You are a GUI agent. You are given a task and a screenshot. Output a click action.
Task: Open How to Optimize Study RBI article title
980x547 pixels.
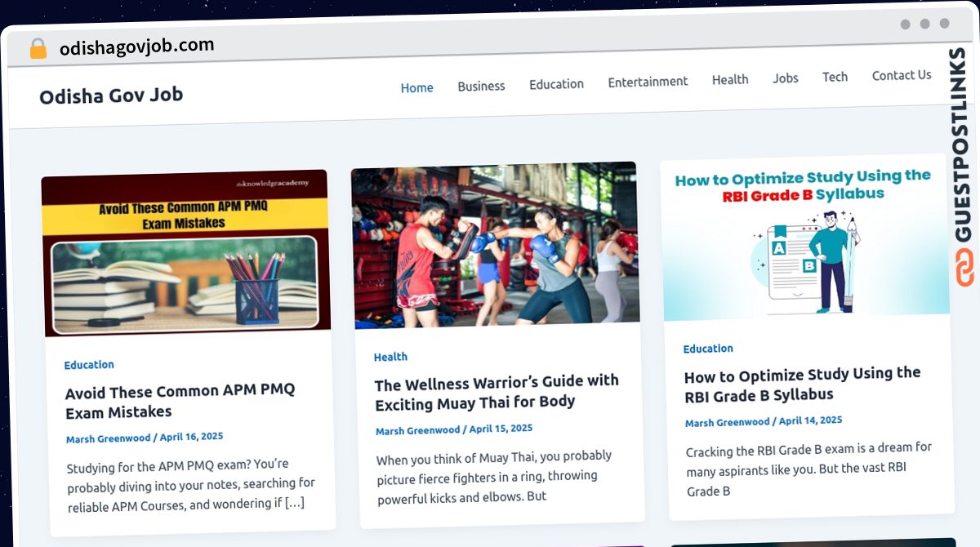tap(802, 384)
